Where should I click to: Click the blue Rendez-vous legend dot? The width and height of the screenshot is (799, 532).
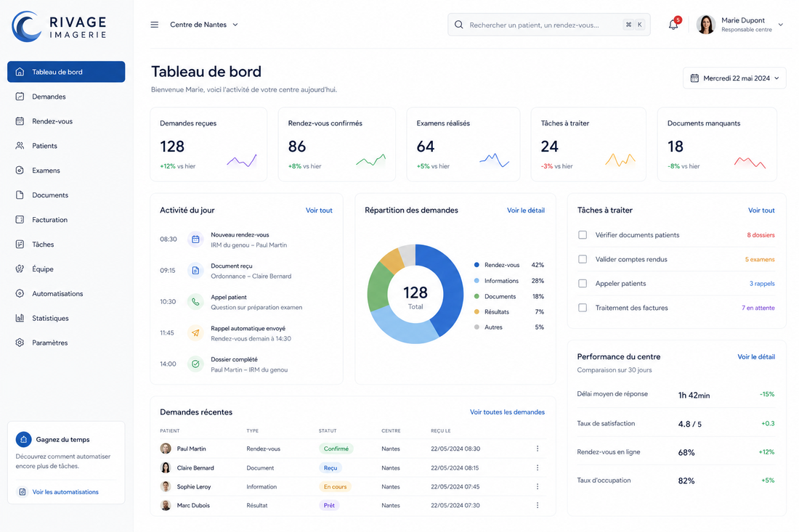pos(476,265)
